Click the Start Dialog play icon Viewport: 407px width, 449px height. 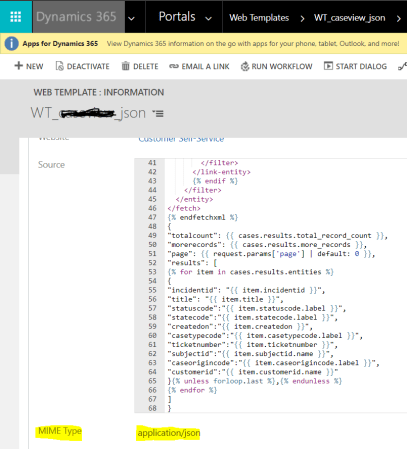point(328,66)
